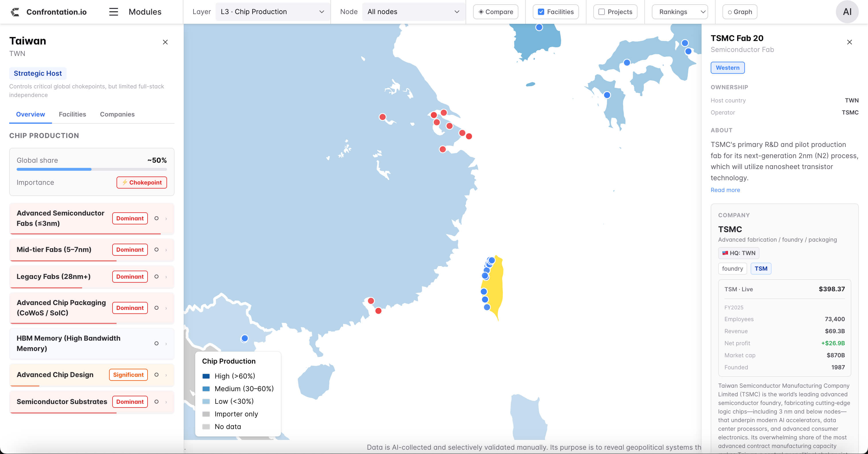Expand the Semiconductor Substrates row chevron
The image size is (868, 454).
(166, 402)
